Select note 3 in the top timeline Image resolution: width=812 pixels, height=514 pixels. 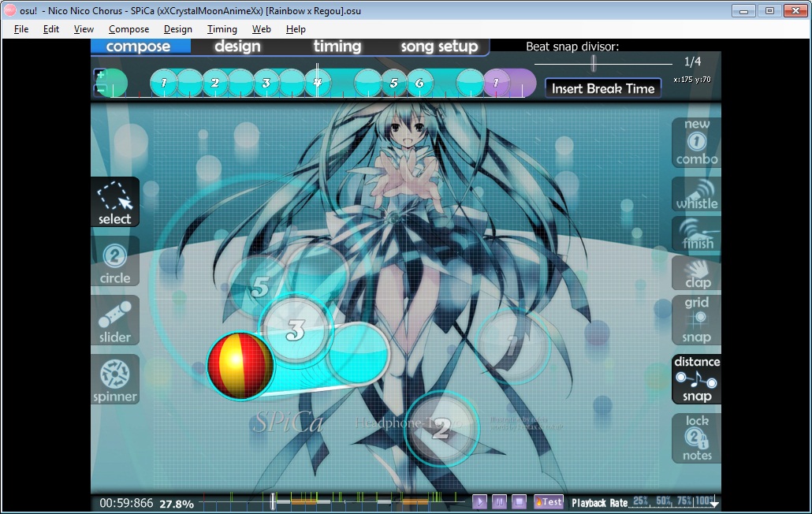[x=266, y=83]
